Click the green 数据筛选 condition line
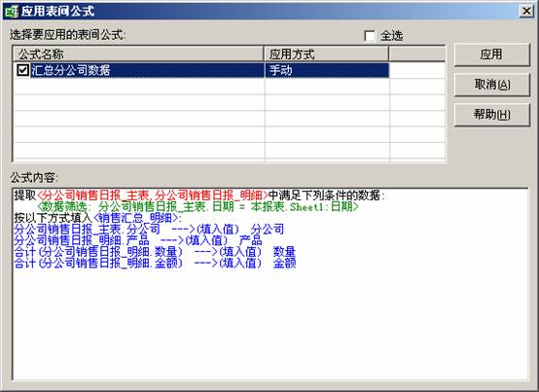Image resolution: width=539 pixels, height=392 pixels. (x=198, y=206)
